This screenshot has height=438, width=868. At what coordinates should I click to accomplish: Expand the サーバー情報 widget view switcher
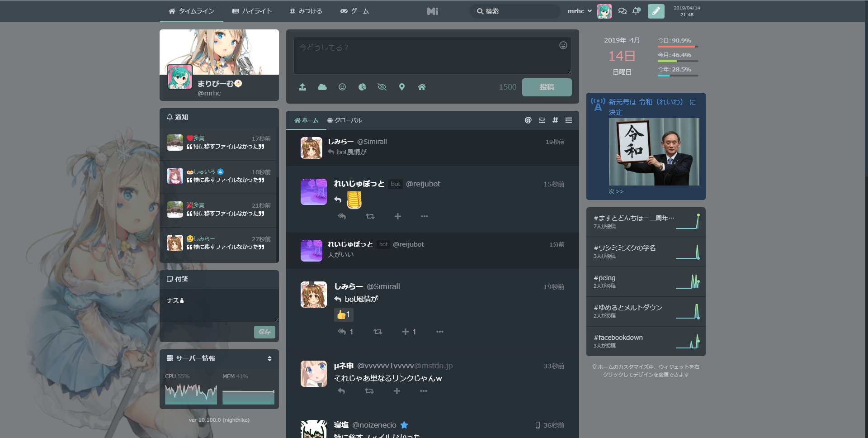pyautogui.click(x=269, y=358)
